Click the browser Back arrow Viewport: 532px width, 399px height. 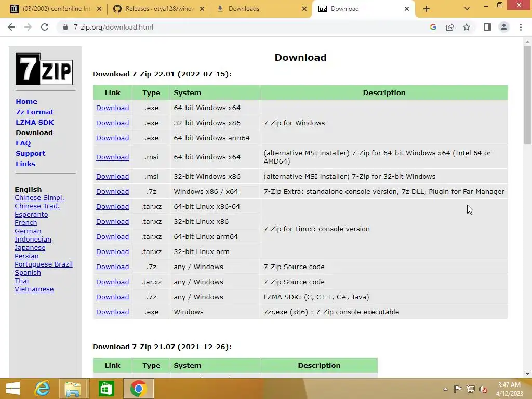point(11,27)
